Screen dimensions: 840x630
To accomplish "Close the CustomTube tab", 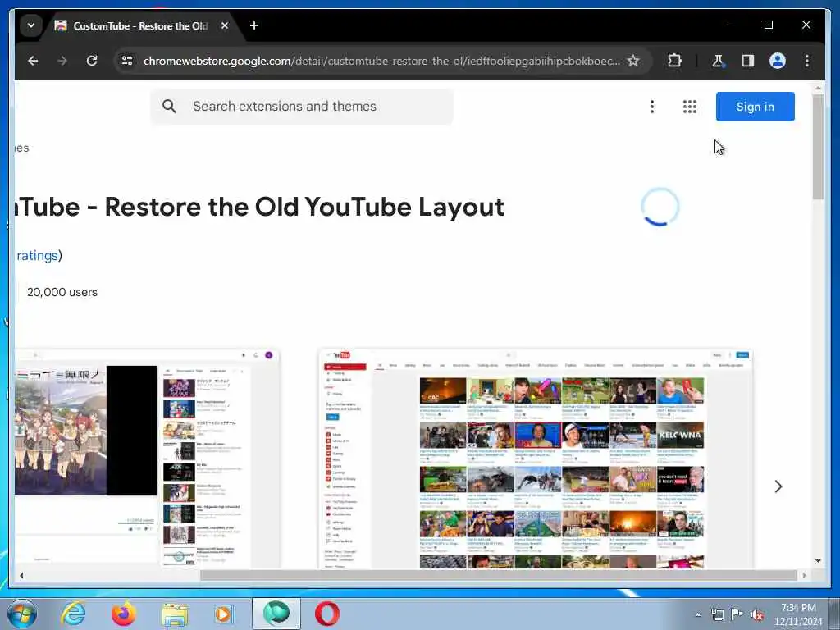I will (225, 25).
